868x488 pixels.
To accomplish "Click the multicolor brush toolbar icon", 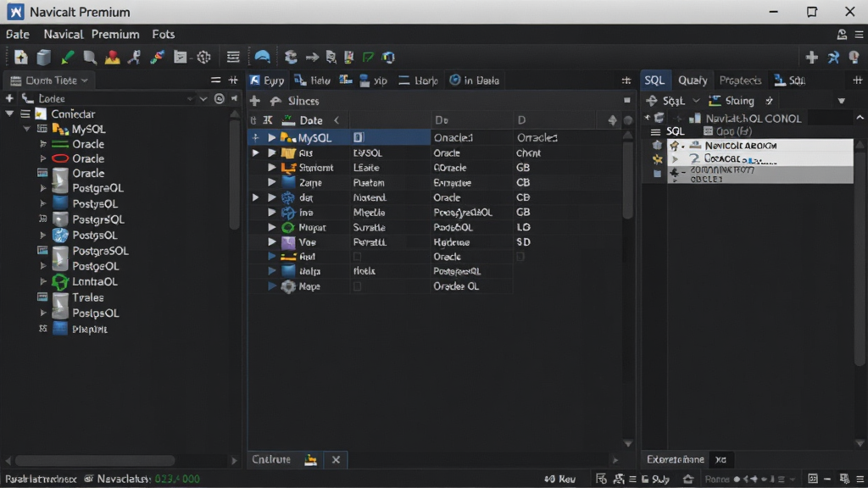I will tap(158, 57).
